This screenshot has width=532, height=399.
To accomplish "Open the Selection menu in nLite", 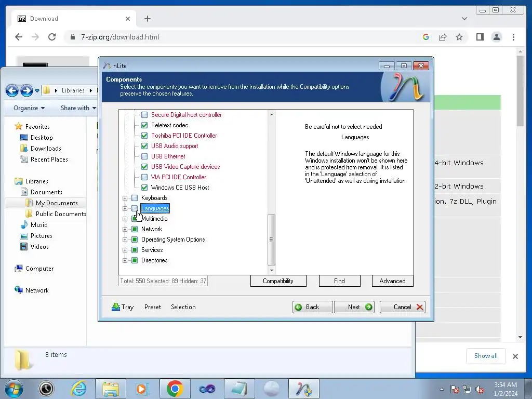I will point(183,307).
